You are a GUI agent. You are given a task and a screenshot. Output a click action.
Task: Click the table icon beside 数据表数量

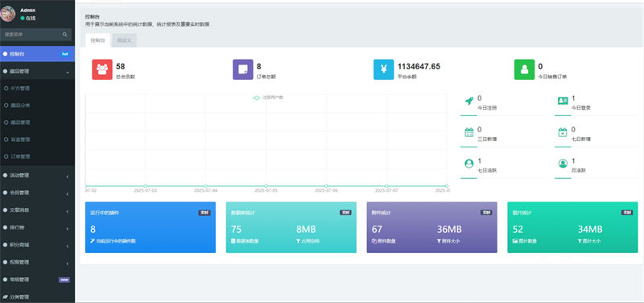pos(233,241)
